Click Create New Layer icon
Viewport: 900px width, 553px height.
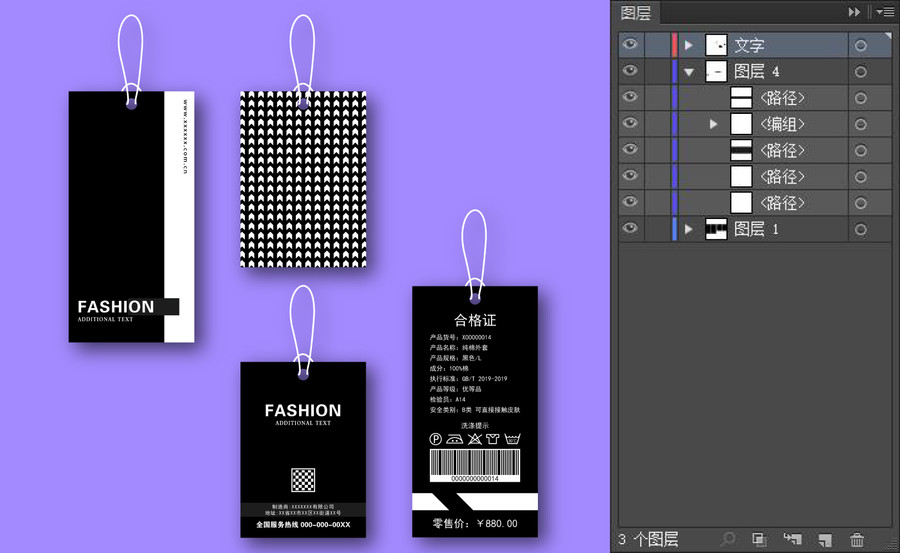[825, 539]
